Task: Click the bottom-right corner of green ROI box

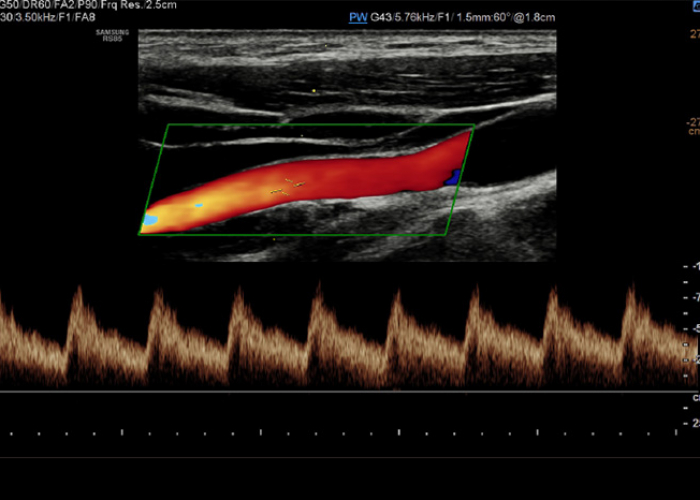Action: point(445,234)
